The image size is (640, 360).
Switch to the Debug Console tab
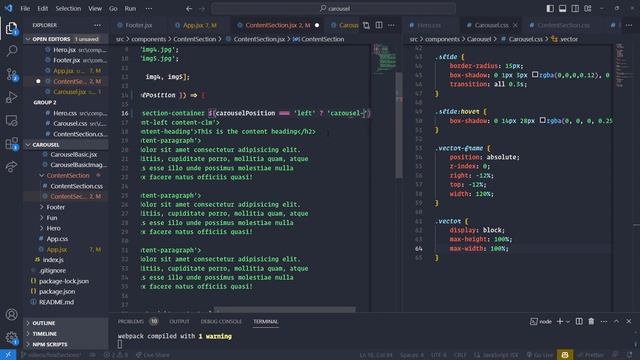point(221,322)
